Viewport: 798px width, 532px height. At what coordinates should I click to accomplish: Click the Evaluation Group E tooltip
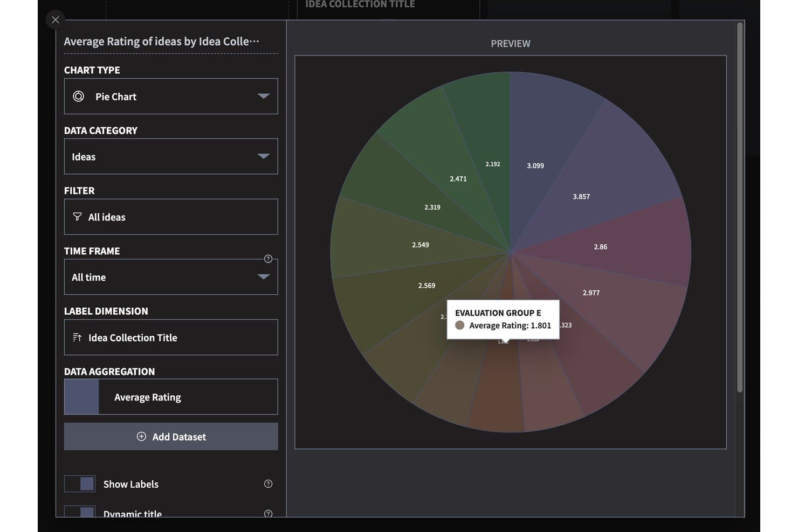[503, 319]
